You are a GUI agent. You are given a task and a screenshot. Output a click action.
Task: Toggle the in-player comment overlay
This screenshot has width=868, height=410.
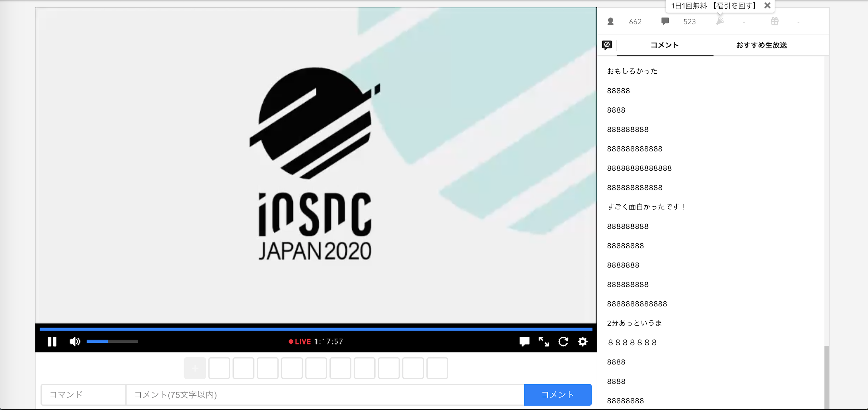coord(525,341)
